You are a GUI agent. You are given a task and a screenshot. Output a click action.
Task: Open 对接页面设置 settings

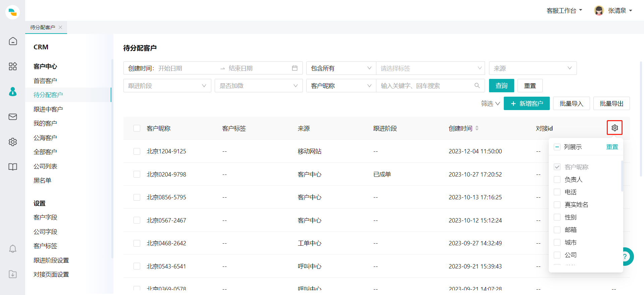51,274
